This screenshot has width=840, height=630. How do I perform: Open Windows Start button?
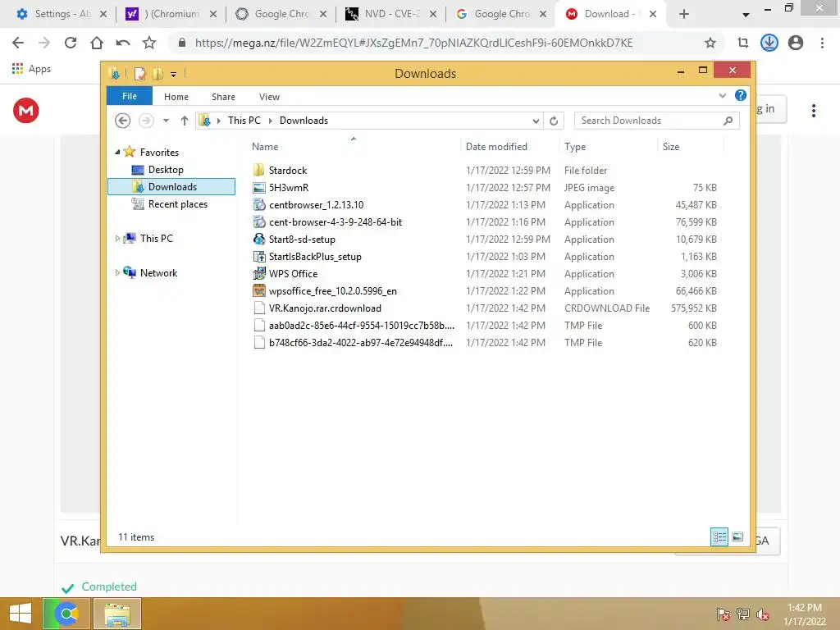21,614
